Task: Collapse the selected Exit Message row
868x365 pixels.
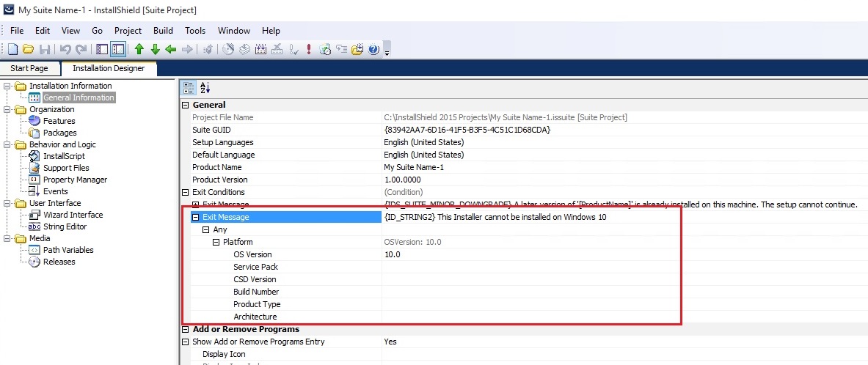Action: pyautogui.click(x=196, y=218)
